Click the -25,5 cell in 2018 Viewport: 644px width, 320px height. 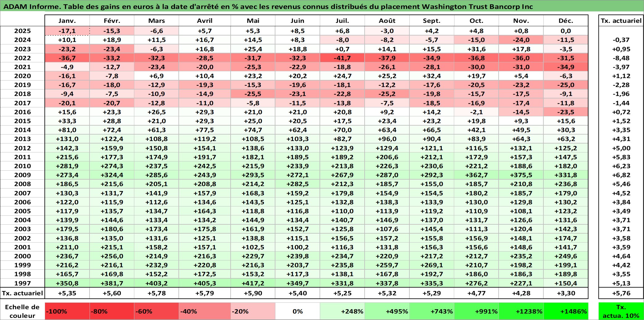click(x=253, y=94)
